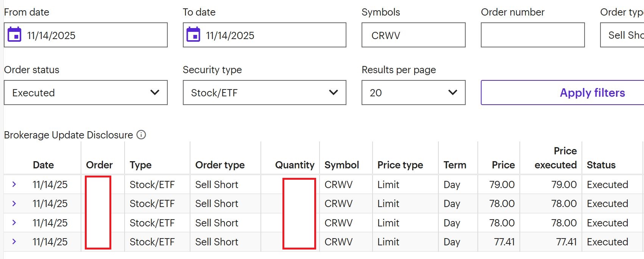
Task: Click the empty Order number field
Action: (532, 35)
